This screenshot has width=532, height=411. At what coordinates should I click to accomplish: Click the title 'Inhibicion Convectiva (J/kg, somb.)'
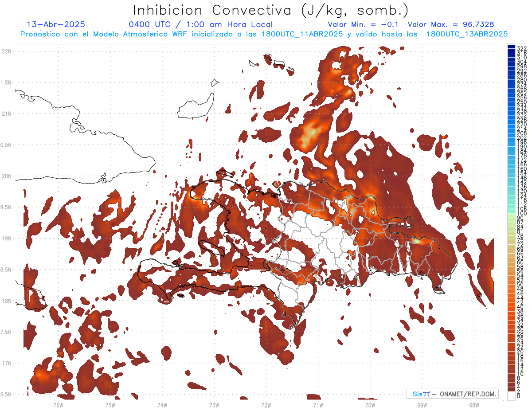271,10
